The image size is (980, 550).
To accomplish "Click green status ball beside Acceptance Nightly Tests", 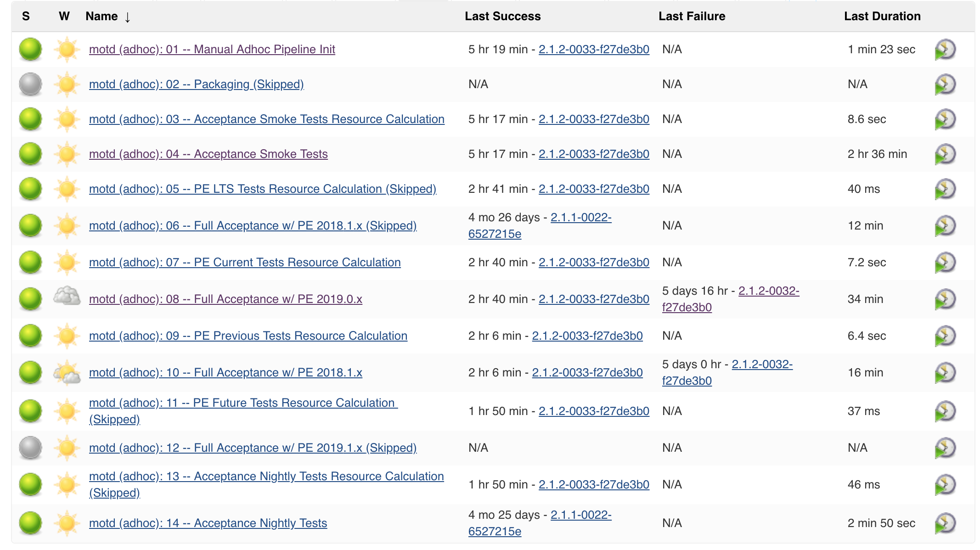I will [x=30, y=522].
